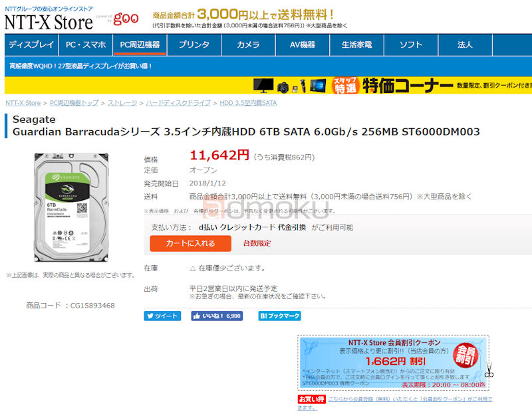Open the ディスプレイ menu tab

31,45
